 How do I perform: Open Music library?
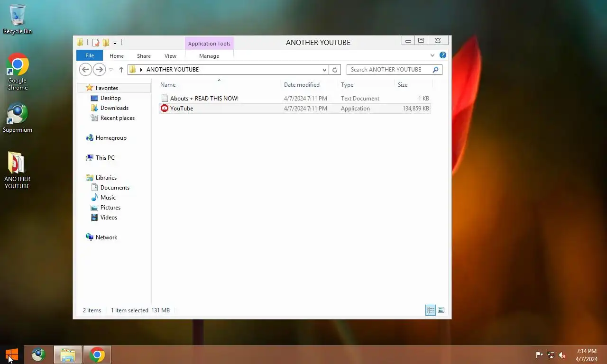(x=108, y=198)
